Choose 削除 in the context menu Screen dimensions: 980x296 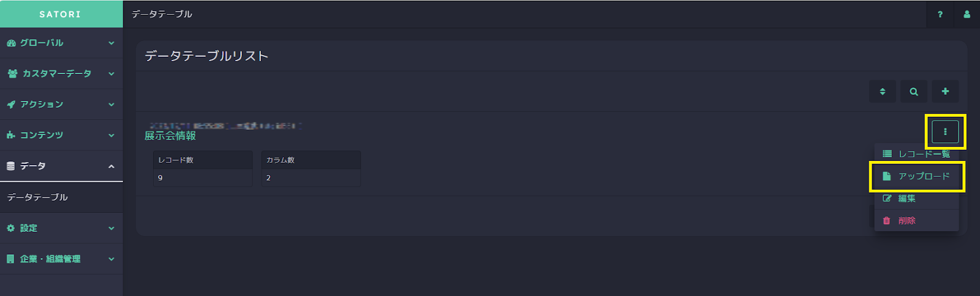click(916, 221)
